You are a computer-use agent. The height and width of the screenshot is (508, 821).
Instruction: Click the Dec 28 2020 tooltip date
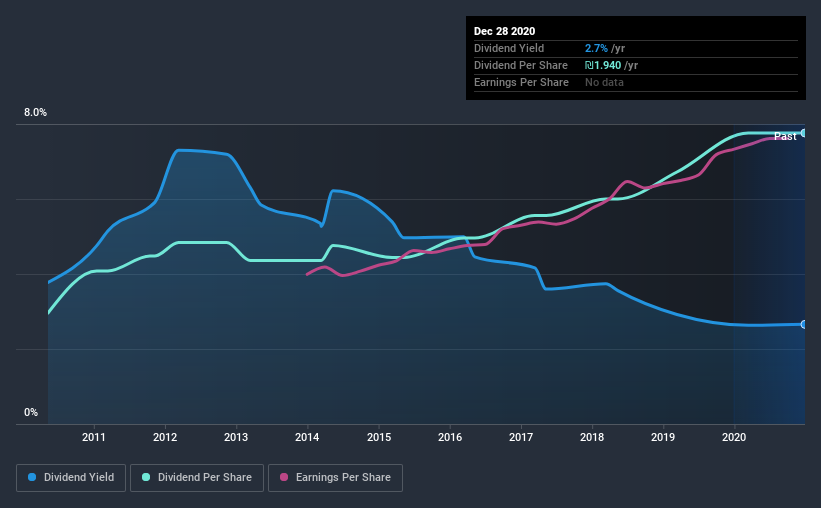[x=504, y=31]
